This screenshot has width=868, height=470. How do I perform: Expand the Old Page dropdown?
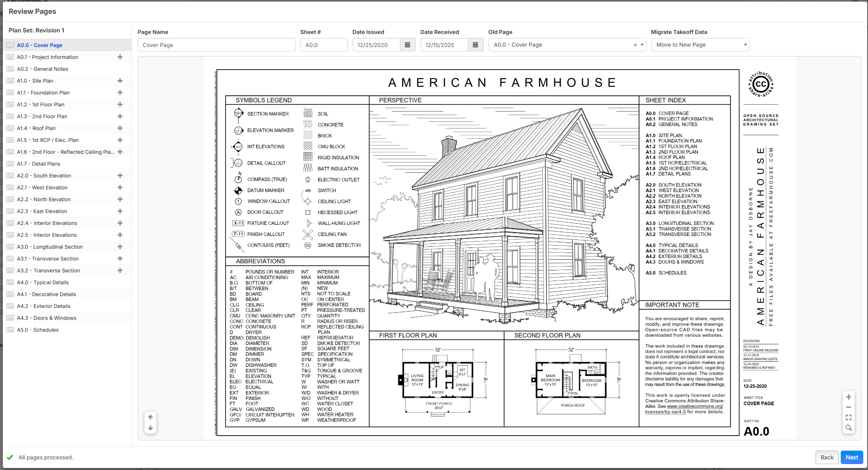(642, 45)
